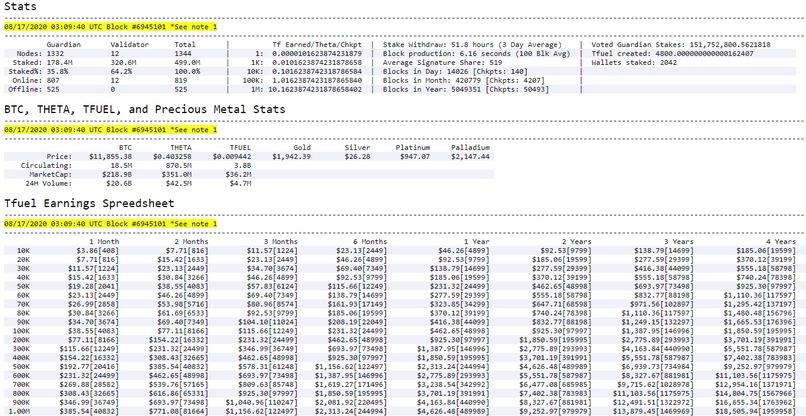Select the Guardian online count "807"
The image size is (806, 416).
[53, 80]
